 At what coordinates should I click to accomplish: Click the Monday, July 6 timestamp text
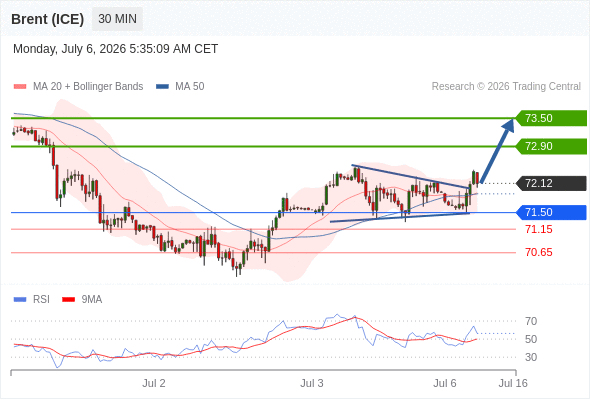[116, 49]
